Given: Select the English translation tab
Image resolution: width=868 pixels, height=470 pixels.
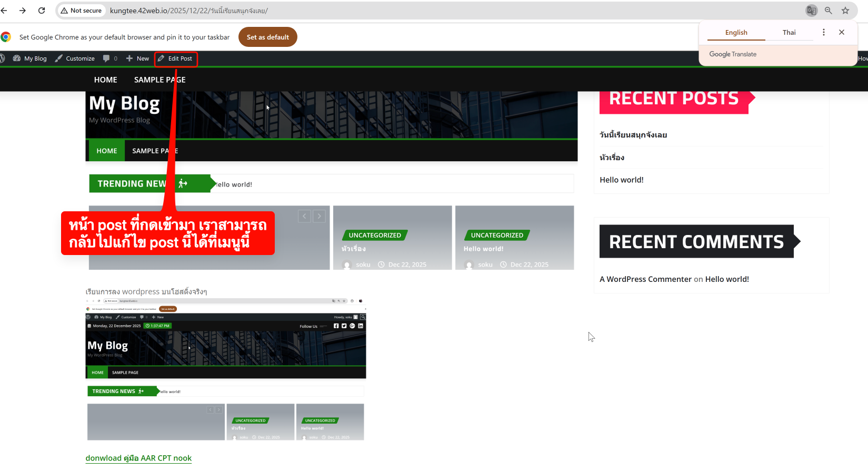Looking at the screenshot, I should (x=736, y=33).
